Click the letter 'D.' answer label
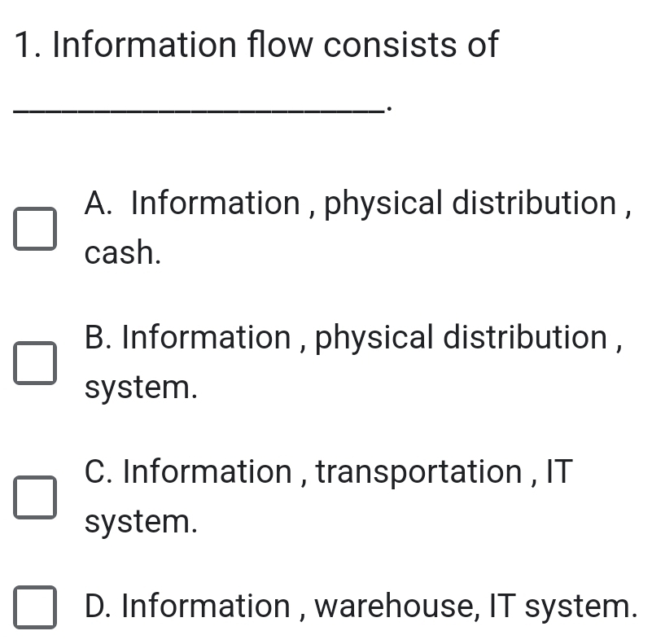This screenshot has height=644, width=652. [x=99, y=607]
